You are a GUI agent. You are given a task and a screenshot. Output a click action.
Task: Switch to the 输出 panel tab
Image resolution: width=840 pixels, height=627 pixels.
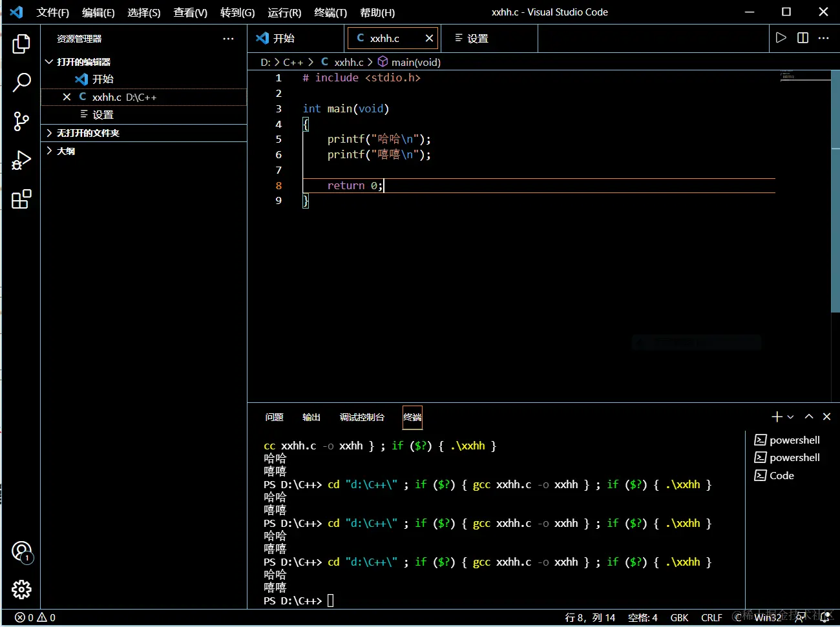311,417
